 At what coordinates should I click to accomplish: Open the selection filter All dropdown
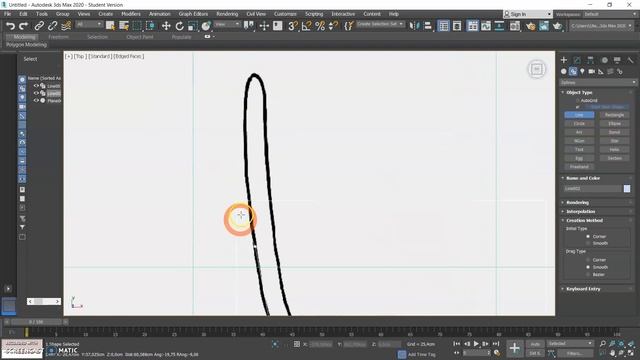pos(89,25)
